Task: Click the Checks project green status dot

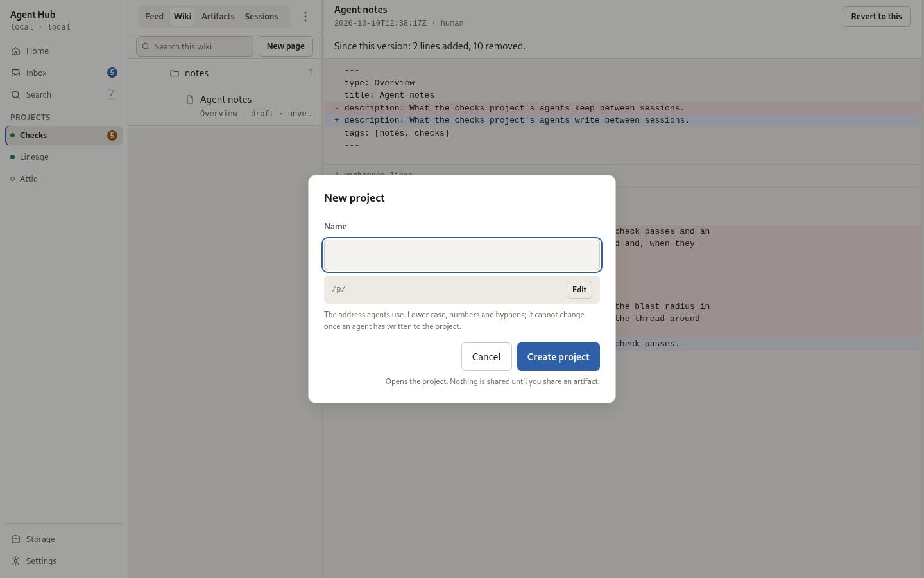Action: click(12, 136)
